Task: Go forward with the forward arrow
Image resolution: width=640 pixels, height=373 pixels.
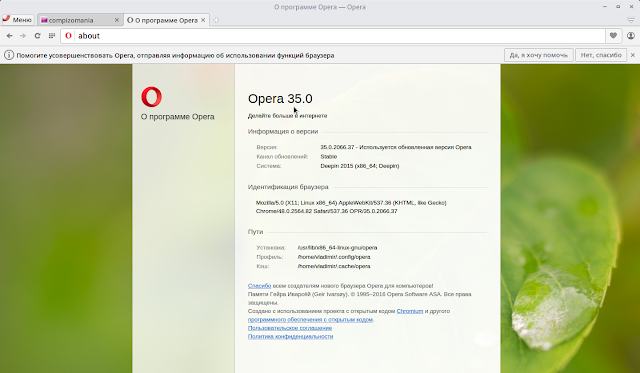Action: (23, 36)
